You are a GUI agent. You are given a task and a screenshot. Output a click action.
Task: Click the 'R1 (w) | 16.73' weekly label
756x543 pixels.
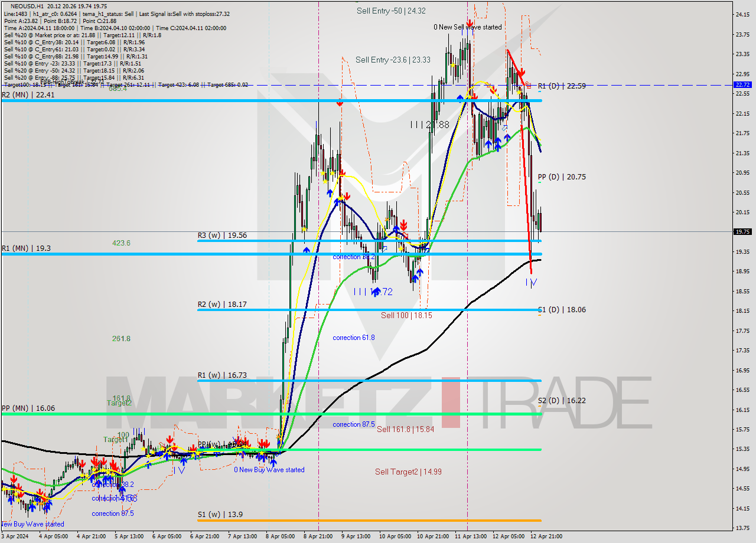222,375
